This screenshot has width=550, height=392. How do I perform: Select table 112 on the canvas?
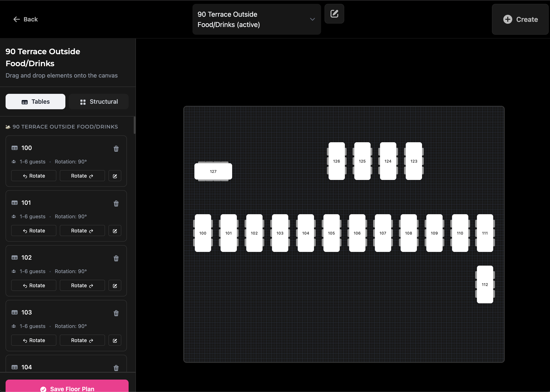pyautogui.click(x=485, y=285)
